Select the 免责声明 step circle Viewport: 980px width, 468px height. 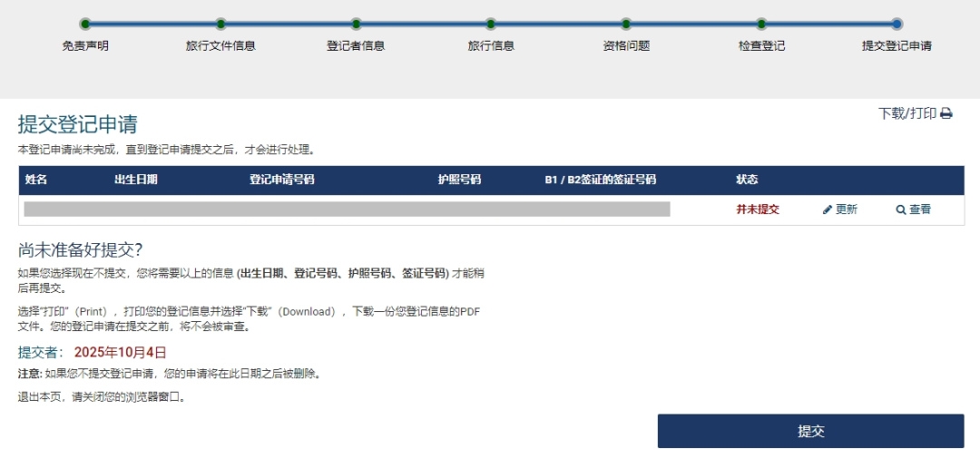click(85, 24)
